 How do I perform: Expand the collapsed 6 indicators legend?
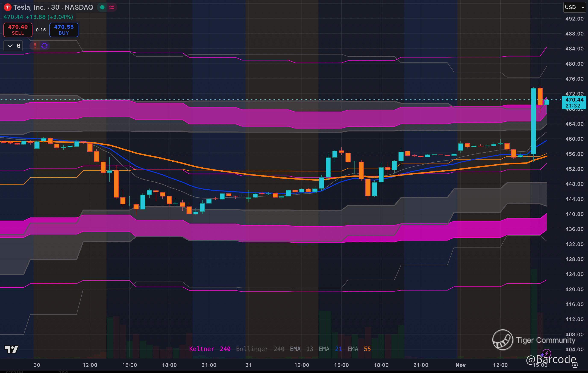pos(13,46)
